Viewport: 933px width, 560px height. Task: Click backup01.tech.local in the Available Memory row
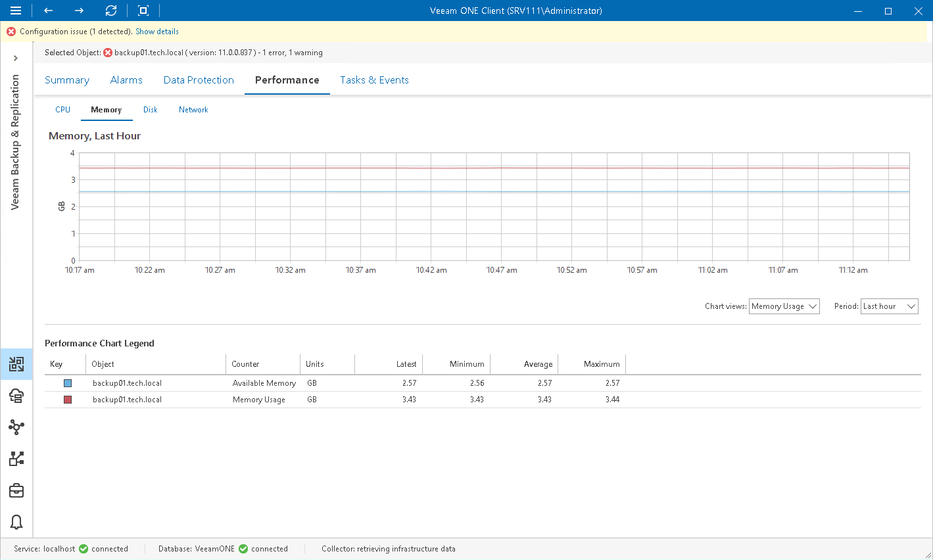pyautogui.click(x=127, y=383)
